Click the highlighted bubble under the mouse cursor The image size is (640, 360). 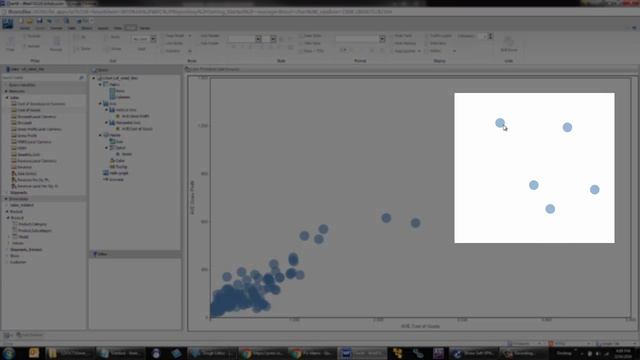coord(500,122)
